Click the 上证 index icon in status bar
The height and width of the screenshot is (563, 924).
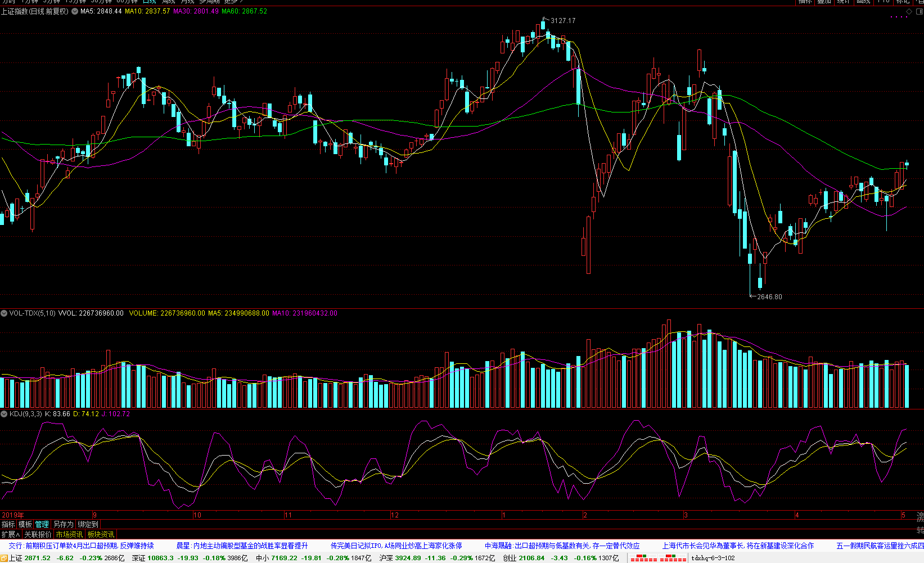click(x=4, y=558)
